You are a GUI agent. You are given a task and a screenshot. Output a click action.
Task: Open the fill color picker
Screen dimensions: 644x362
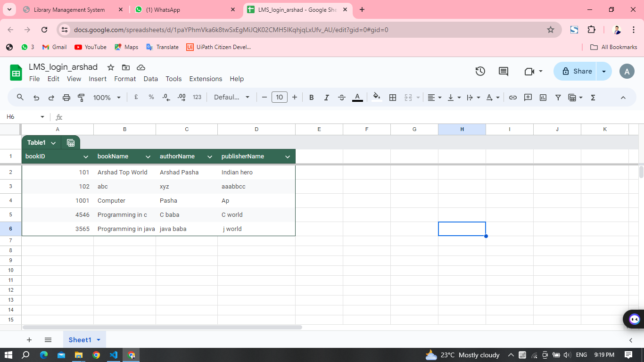[377, 98]
